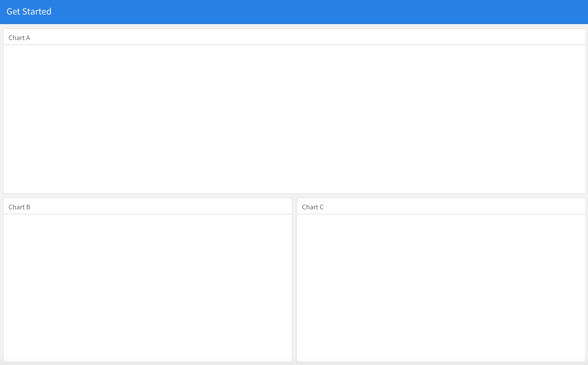Image resolution: width=588 pixels, height=365 pixels.
Task: Click inside Chart A's empty content area
Action: (x=294, y=119)
